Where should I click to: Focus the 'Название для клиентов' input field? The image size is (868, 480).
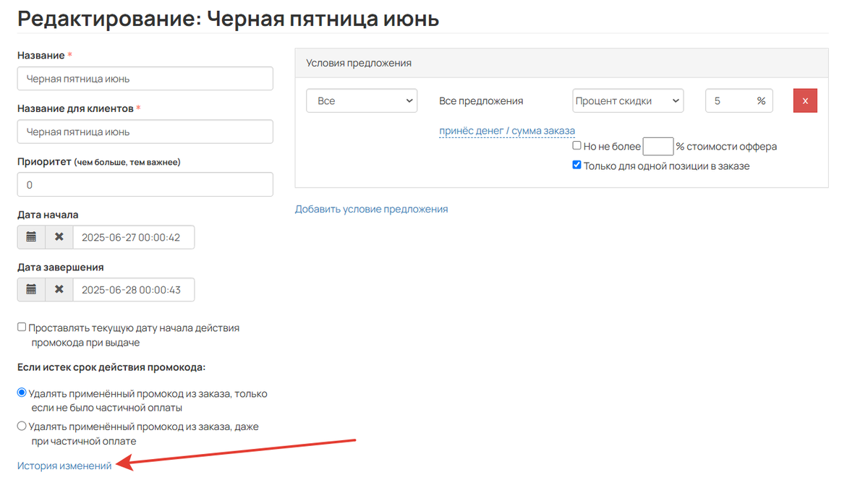click(145, 132)
